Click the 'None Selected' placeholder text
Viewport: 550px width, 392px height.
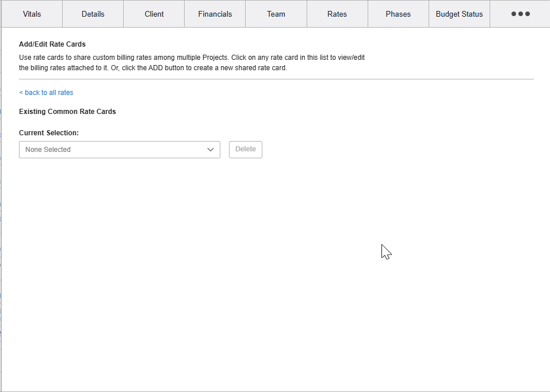tap(48, 150)
